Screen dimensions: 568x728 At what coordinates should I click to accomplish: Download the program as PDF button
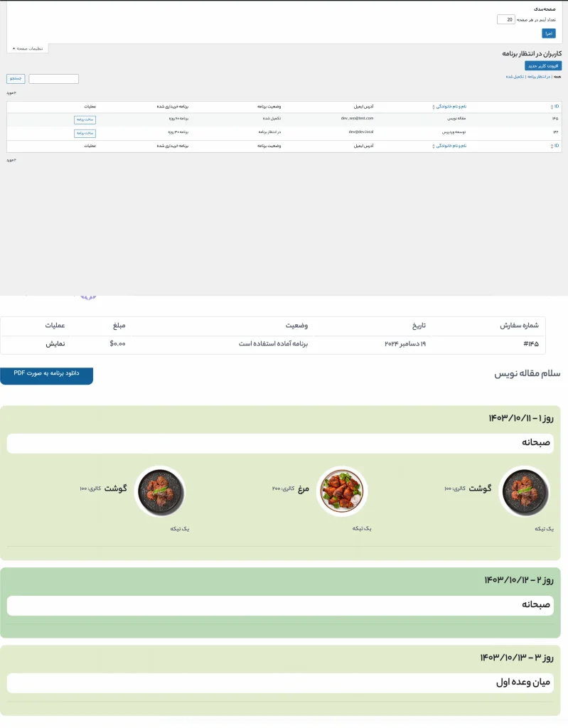click(x=46, y=375)
